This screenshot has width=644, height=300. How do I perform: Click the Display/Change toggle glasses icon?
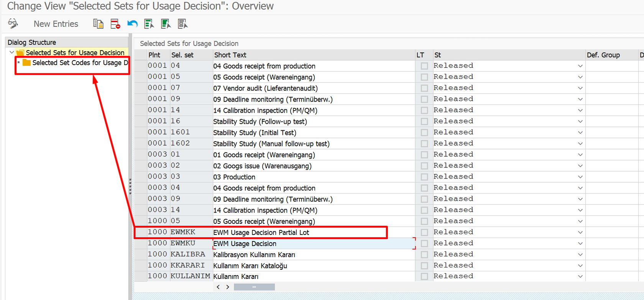coord(13,24)
